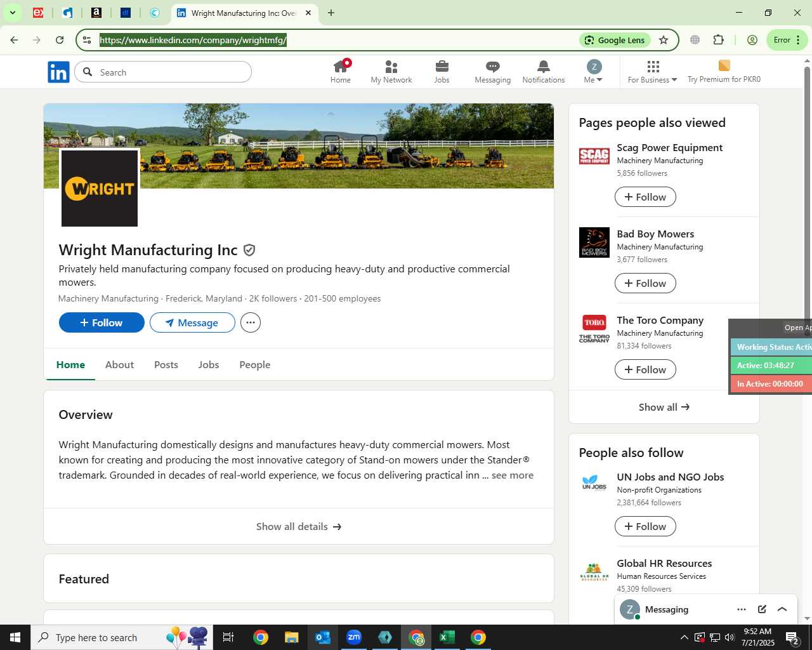Open Outlook from taskbar
This screenshot has width=812, height=650.
(x=323, y=637)
